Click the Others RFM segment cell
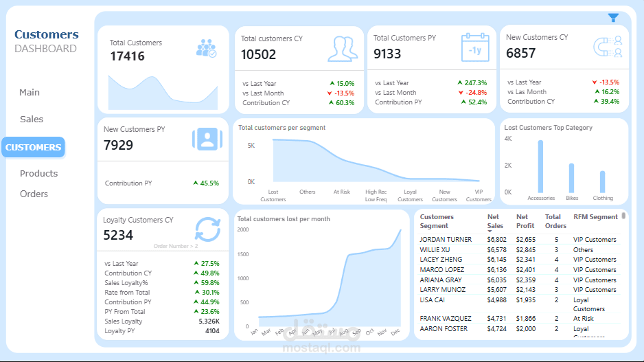 (x=583, y=250)
